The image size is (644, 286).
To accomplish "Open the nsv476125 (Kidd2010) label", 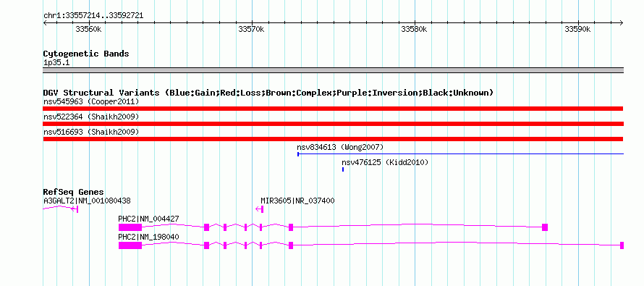I will point(385,162).
